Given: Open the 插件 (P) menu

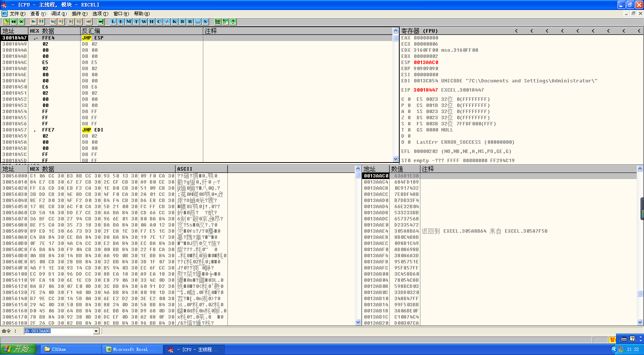Looking at the screenshot, I should pyautogui.click(x=79, y=14).
